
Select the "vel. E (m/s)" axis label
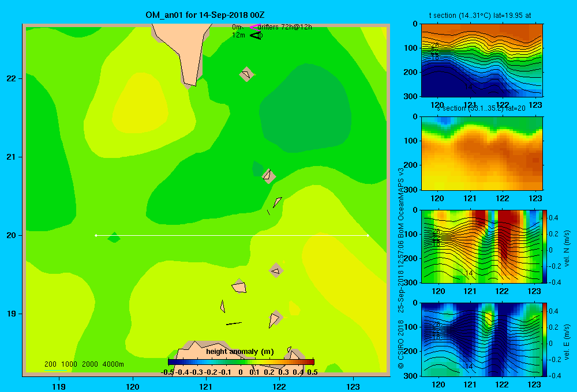567,342
